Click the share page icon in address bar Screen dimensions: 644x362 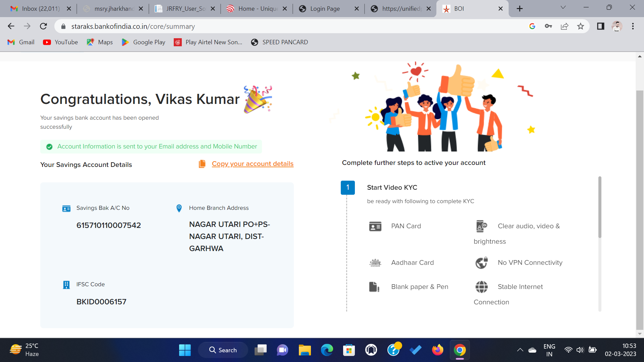(x=565, y=26)
